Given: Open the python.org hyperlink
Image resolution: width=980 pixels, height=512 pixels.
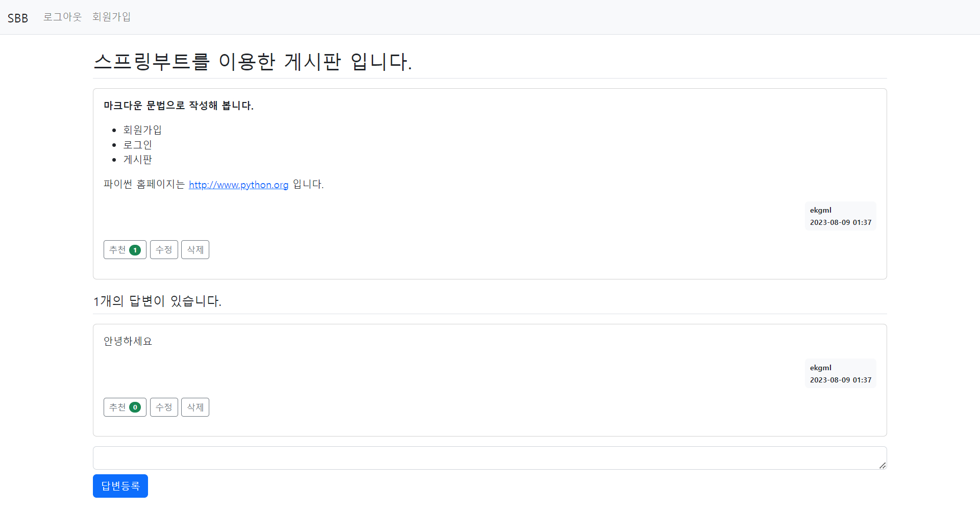Looking at the screenshot, I should tap(238, 185).
